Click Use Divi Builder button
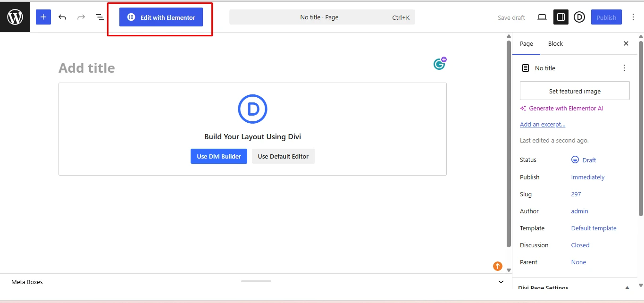Screen dimensions: 644x303 [219, 156]
